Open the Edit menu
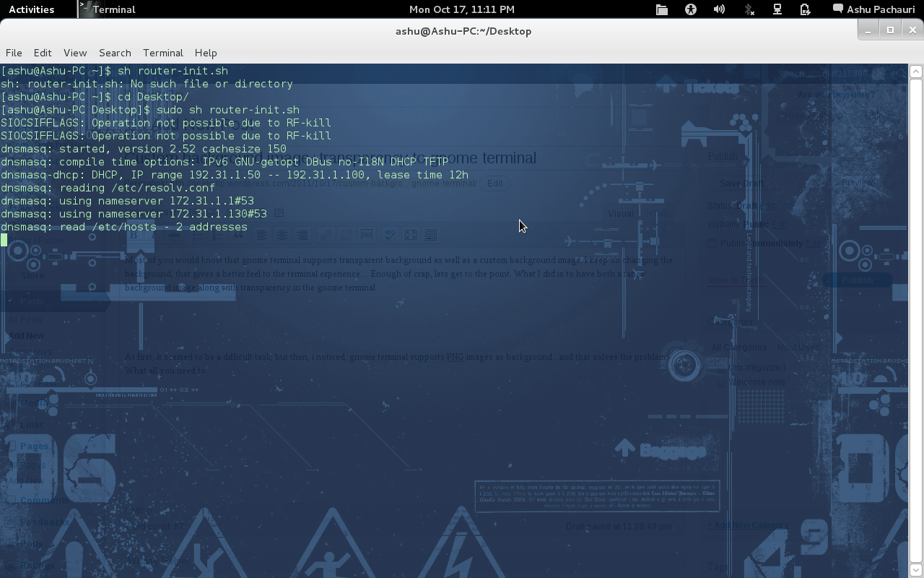 click(x=43, y=53)
